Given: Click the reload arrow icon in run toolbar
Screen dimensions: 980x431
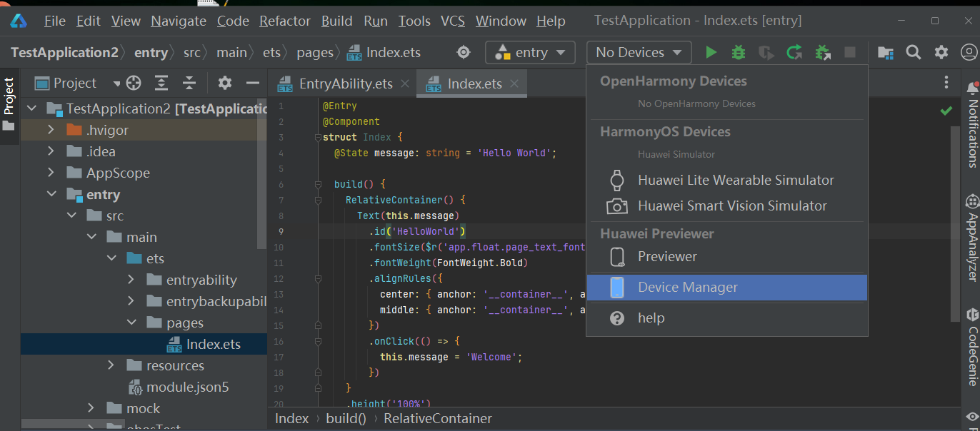Looking at the screenshot, I should [x=794, y=52].
